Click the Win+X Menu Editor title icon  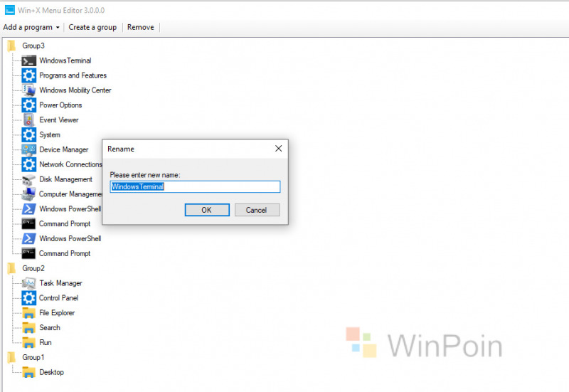[10, 10]
